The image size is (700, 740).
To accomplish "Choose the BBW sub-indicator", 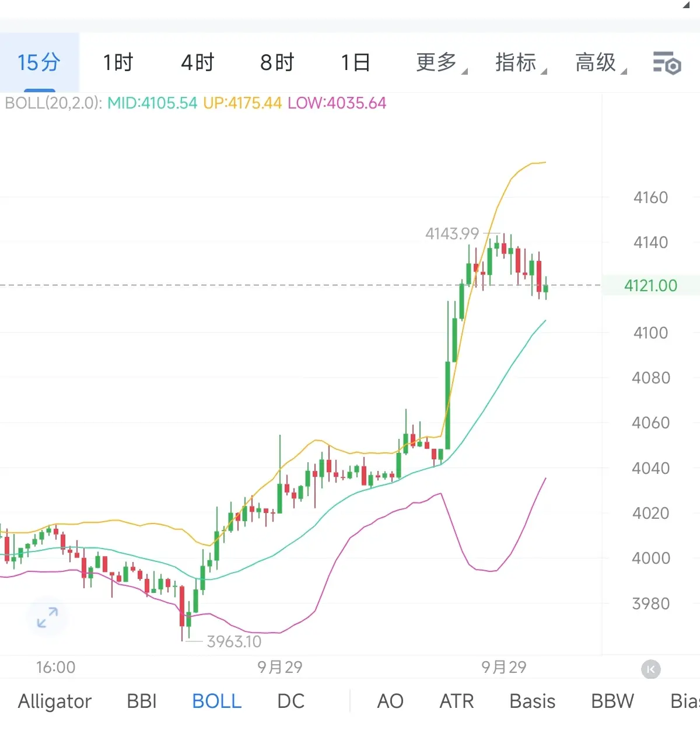I will (612, 701).
